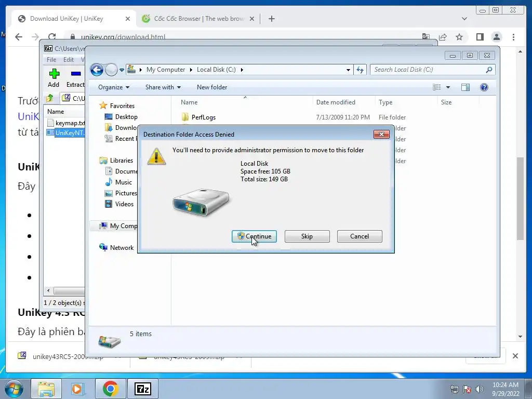Open a new Chrome tab
Viewport: 532px width, 399px height.
[x=271, y=19]
